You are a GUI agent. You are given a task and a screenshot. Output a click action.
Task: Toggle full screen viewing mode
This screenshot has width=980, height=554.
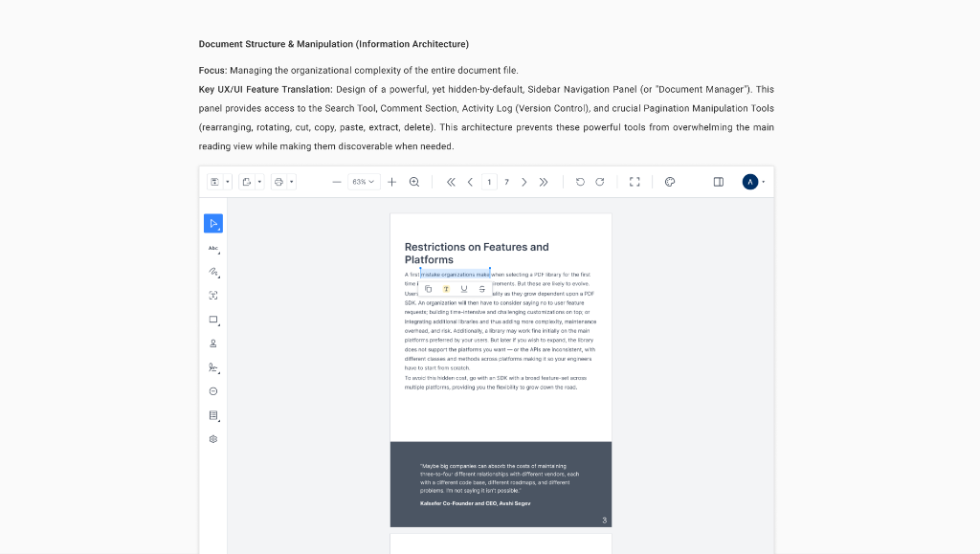(x=635, y=181)
